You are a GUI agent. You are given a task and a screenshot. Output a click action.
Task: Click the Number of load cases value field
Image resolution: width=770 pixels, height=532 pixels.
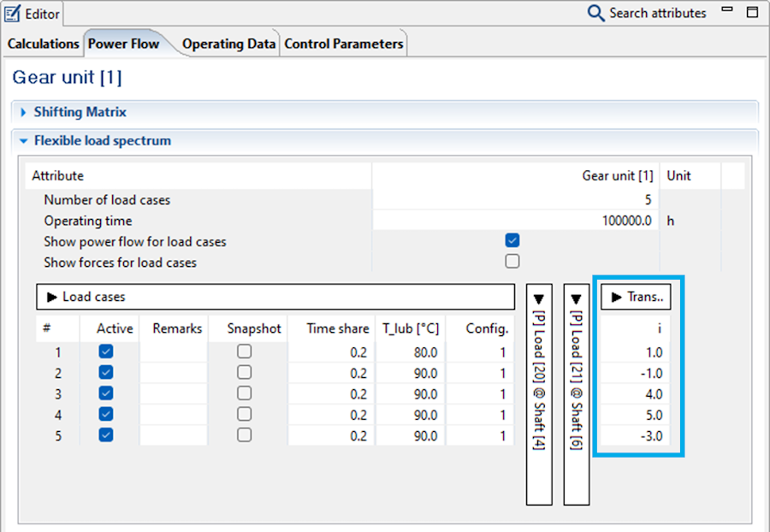[515, 200]
